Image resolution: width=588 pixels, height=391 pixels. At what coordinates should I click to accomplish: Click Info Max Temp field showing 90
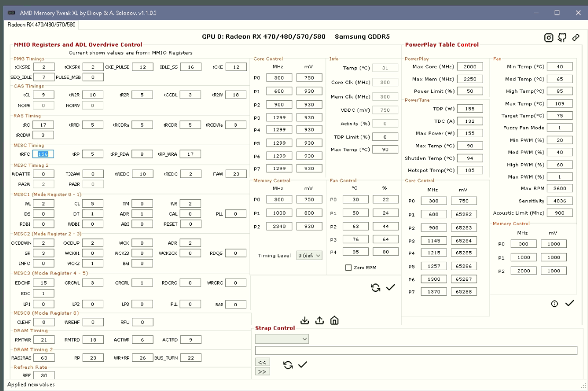(x=385, y=149)
